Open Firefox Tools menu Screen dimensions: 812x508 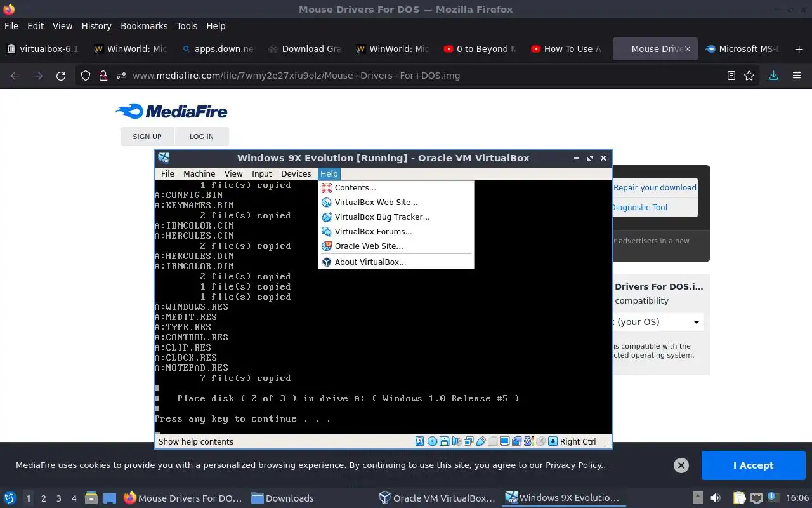187,26
